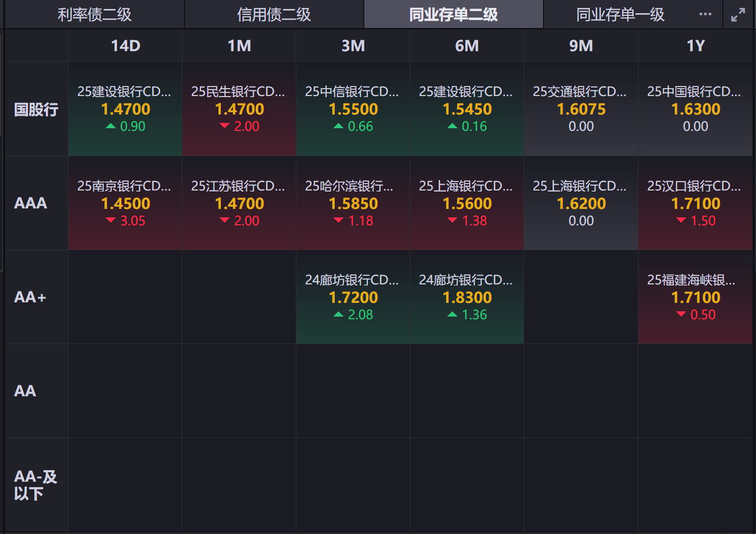Open 25民生银行CD cell in 1M column
The height and width of the screenshot is (534, 756).
(239, 109)
